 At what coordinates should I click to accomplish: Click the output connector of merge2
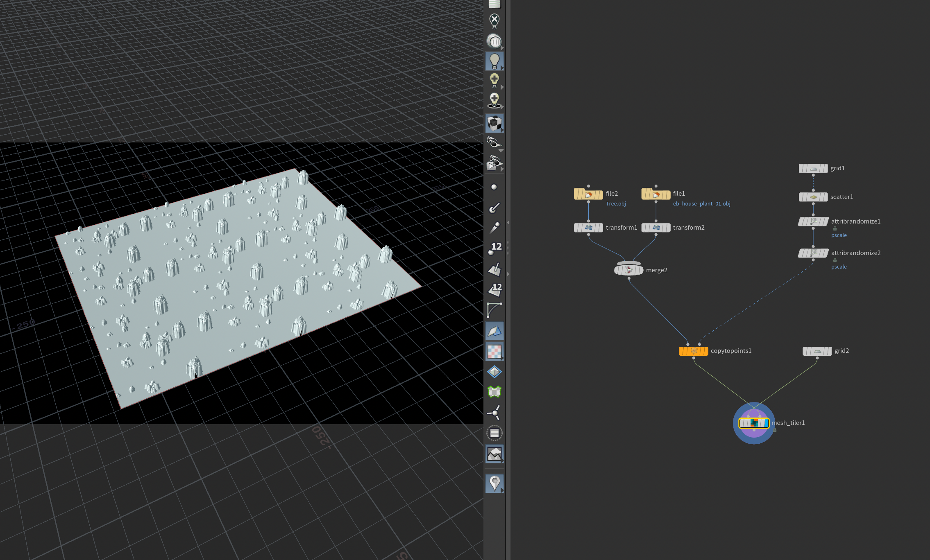(629, 278)
